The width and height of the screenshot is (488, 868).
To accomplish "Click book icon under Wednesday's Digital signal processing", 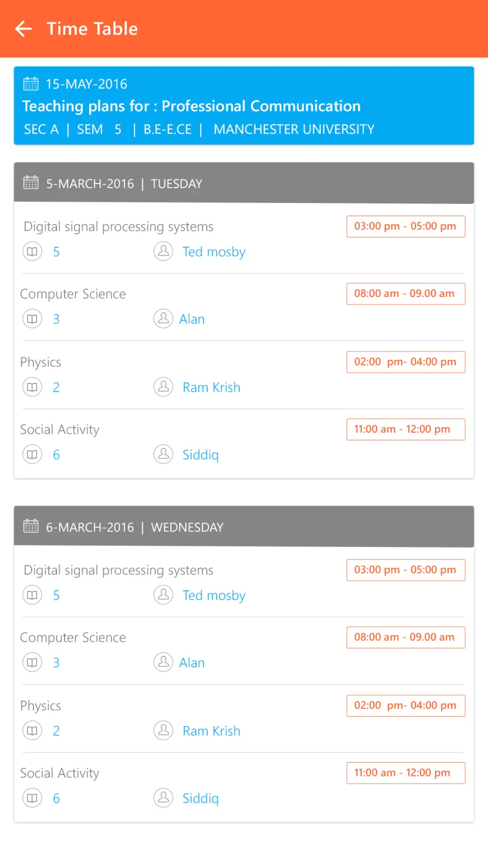I will click(x=32, y=595).
